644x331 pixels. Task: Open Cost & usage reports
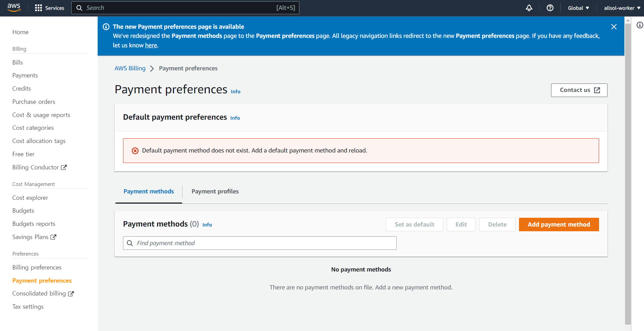tap(41, 115)
